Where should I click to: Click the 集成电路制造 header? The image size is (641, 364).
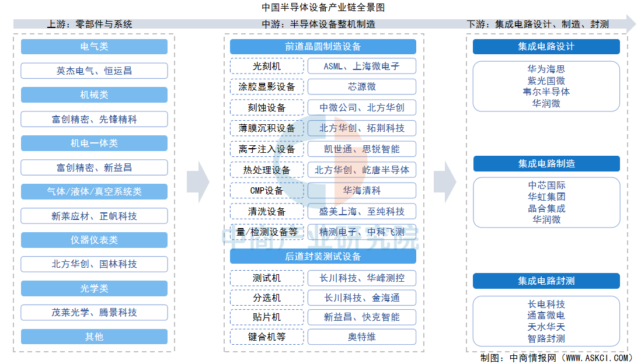546,164
